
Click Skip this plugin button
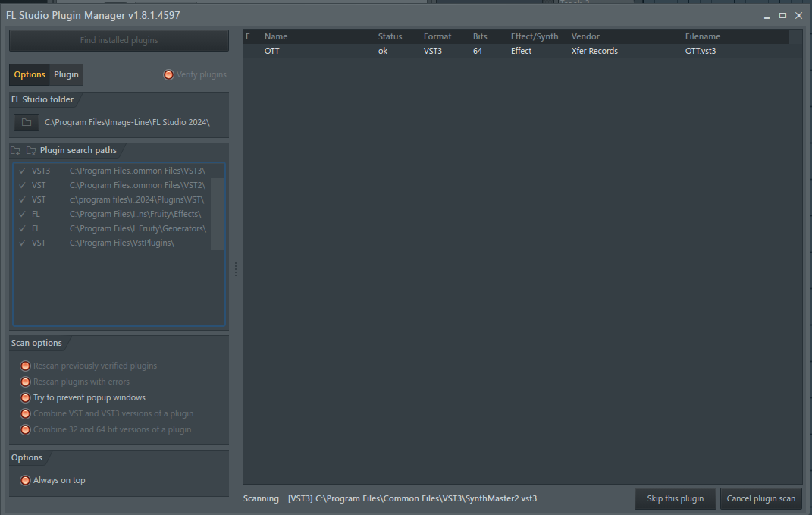tap(676, 498)
